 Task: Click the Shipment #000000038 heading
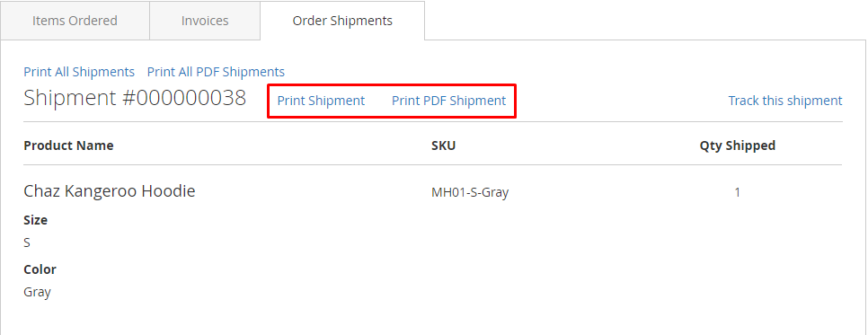[x=135, y=98]
